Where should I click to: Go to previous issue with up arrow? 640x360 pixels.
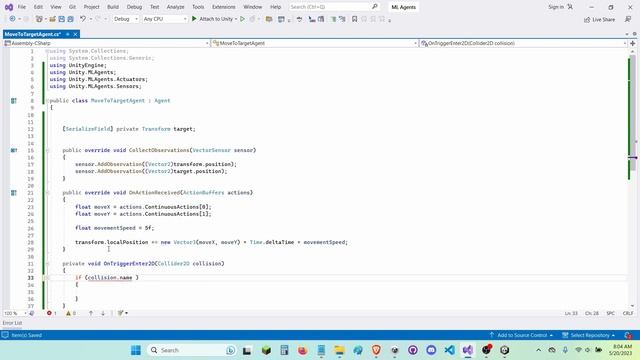[x=91, y=313]
